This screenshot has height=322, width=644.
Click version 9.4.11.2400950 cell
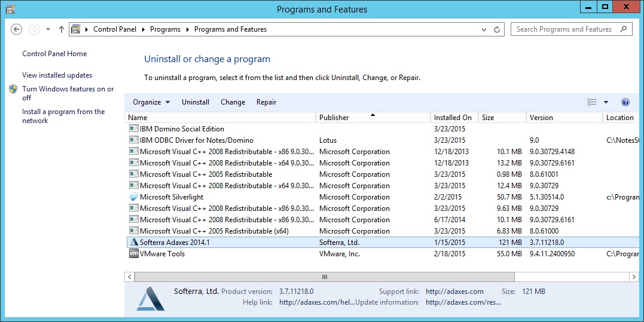pyautogui.click(x=552, y=254)
